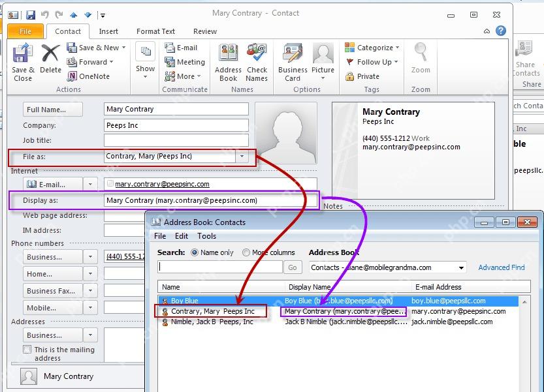Customize Quick Access Toolbar dropdown
Screen dimensions: 544x392
pos(103,15)
